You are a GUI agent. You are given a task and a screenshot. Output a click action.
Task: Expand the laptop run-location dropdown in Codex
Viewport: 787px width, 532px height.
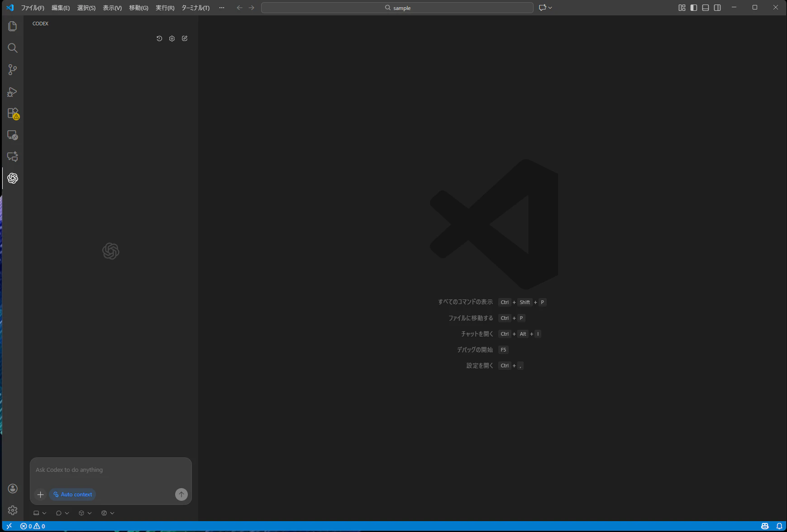tap(40, 513)
